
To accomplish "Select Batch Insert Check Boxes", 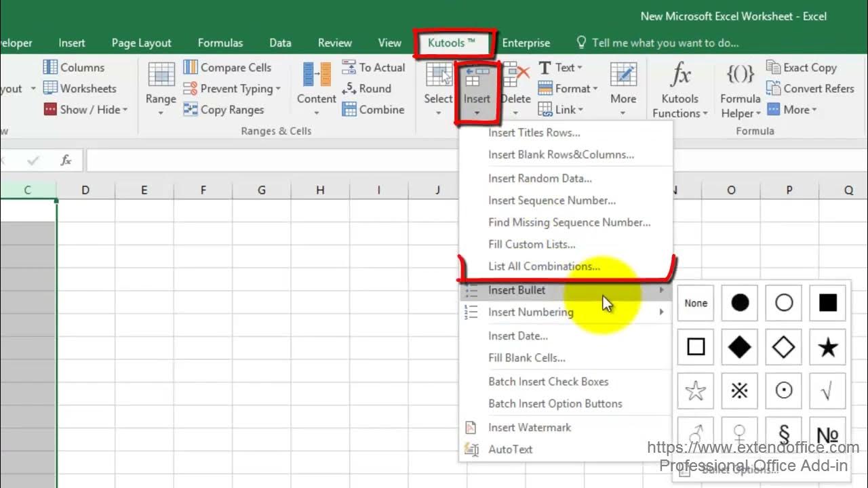I will click(x=566, y=382).
